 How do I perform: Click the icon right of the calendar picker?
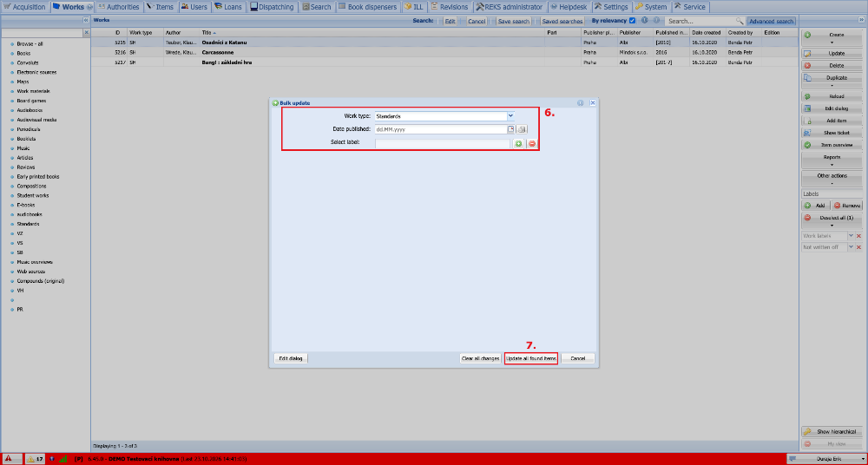coord(522,129)
